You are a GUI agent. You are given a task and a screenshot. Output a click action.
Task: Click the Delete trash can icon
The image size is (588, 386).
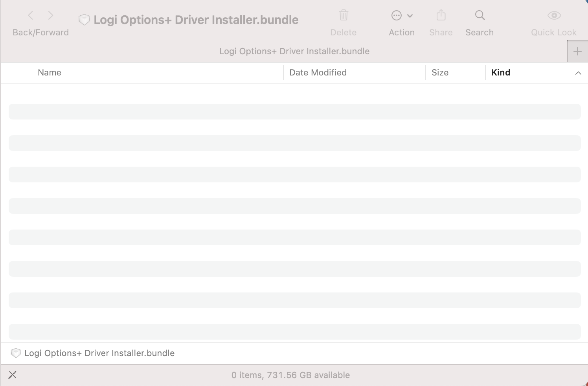pyautogui.click(x=344, y=15)
